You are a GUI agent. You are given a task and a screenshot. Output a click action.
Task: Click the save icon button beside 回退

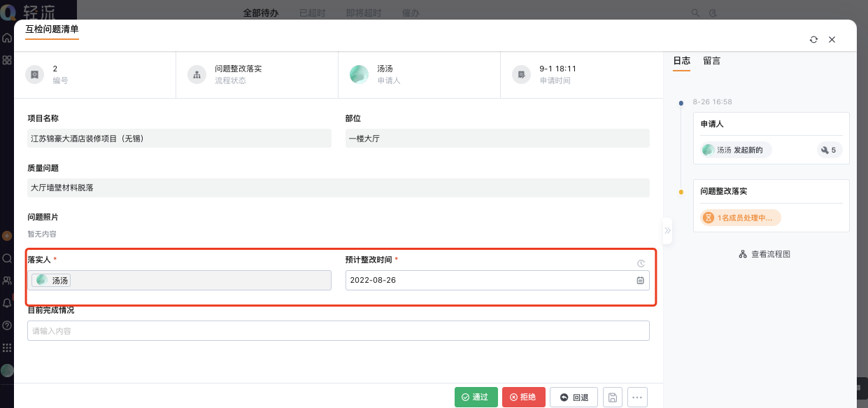(613, 398)
